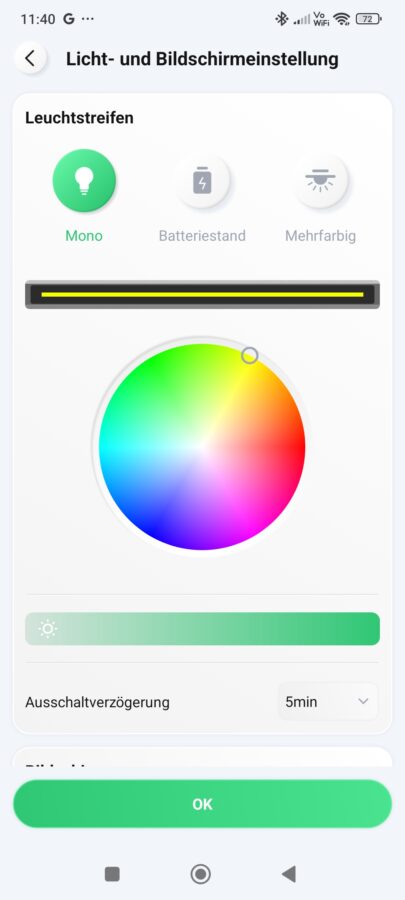Tap the yellow light strip preview
Image resolution: width=405 pixels, height=900 pixels.
[202, 294]
